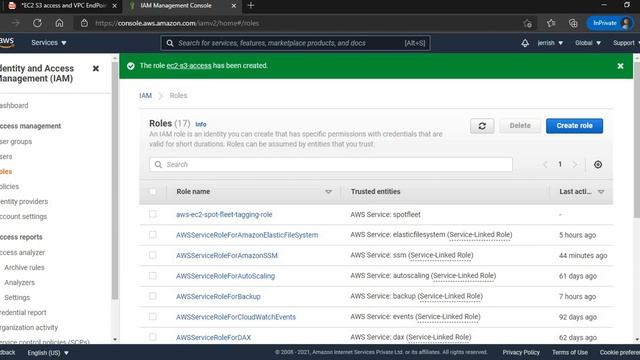
Task: Dismiss the green role created banner
Action: (620, 66)
